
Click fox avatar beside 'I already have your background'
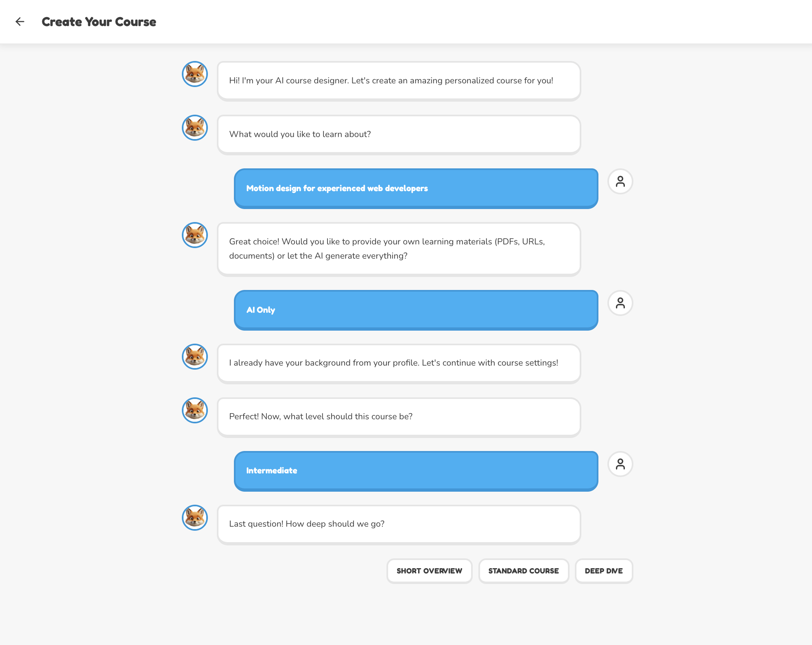(x=195, y=357)
